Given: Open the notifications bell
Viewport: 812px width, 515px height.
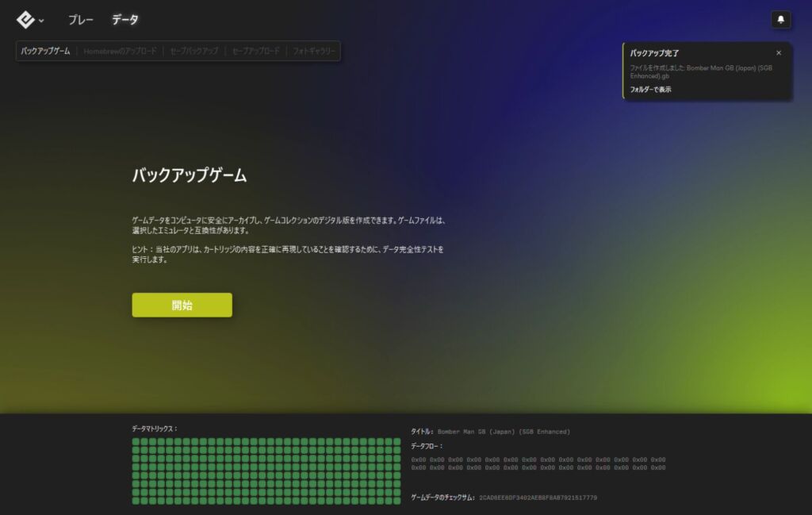Looking at the screenshot, I should [780, 20].
